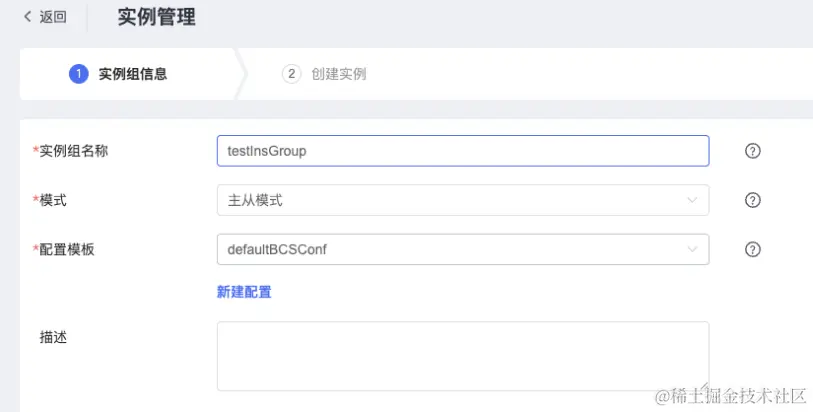Click inside the 描述 description textarea
This screenshot has height=412, width=813.
(462, 356)
